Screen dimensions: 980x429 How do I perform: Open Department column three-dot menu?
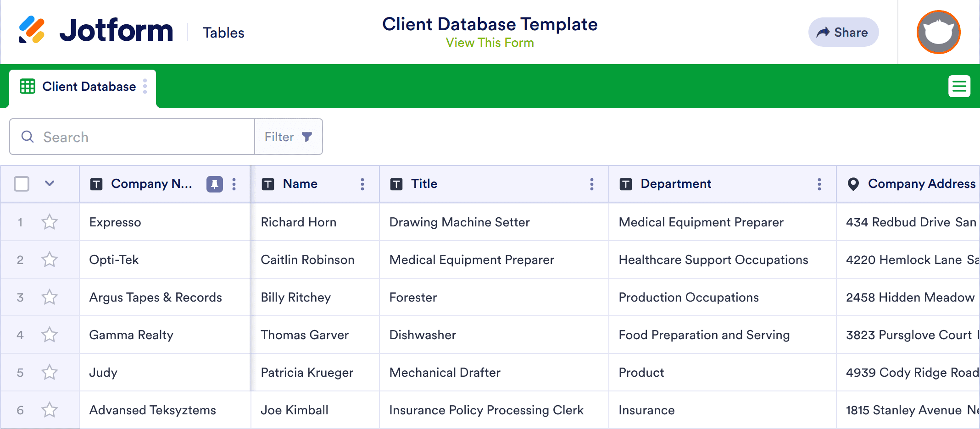tap(819, 184)
